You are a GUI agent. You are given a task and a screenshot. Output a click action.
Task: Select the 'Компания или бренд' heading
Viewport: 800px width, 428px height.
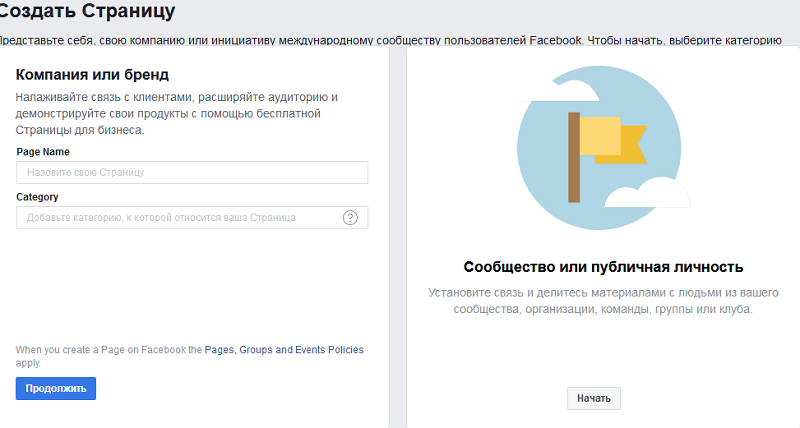point(92,74)
